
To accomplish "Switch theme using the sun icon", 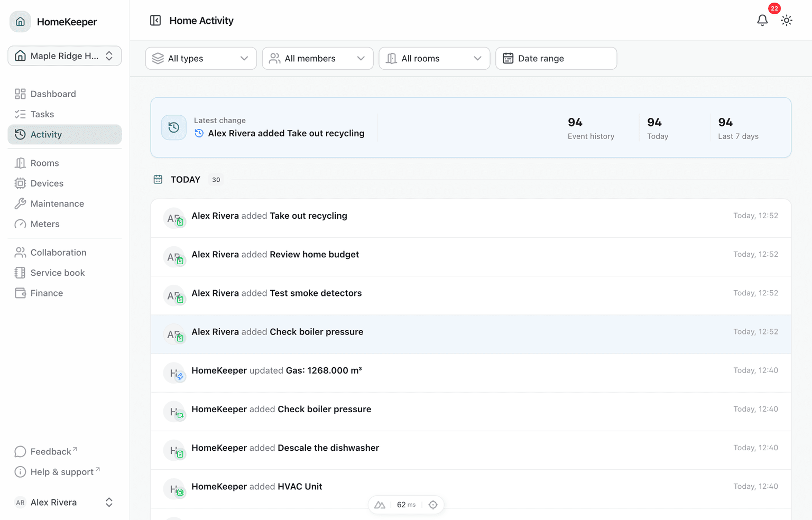I will point(787,21).
